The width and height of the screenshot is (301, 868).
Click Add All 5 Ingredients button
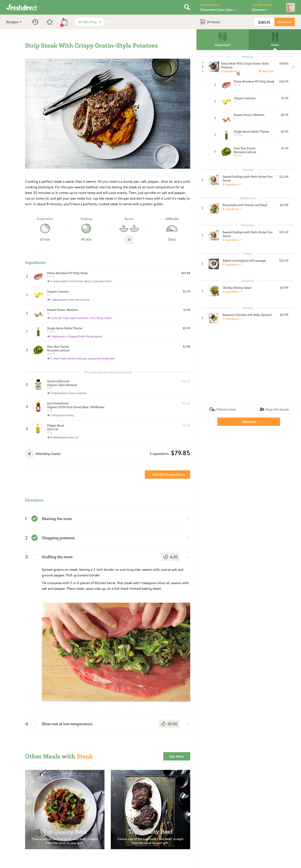tap(168, 474)
